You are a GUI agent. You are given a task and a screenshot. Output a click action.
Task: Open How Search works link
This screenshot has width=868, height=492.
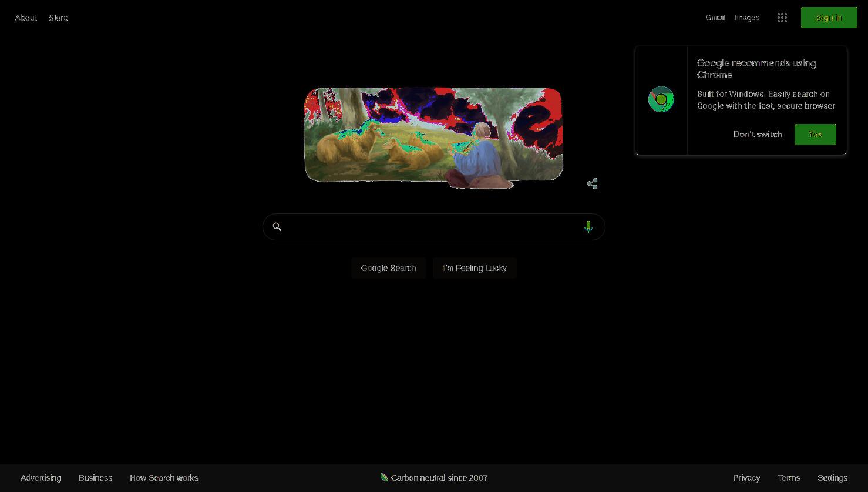coord(164,478)
